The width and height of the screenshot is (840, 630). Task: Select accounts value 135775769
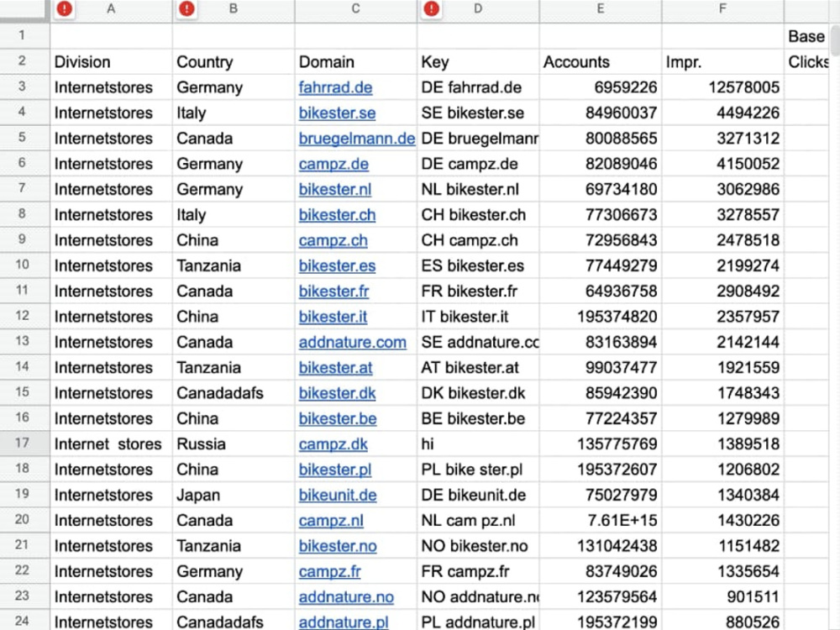[601, 444]
